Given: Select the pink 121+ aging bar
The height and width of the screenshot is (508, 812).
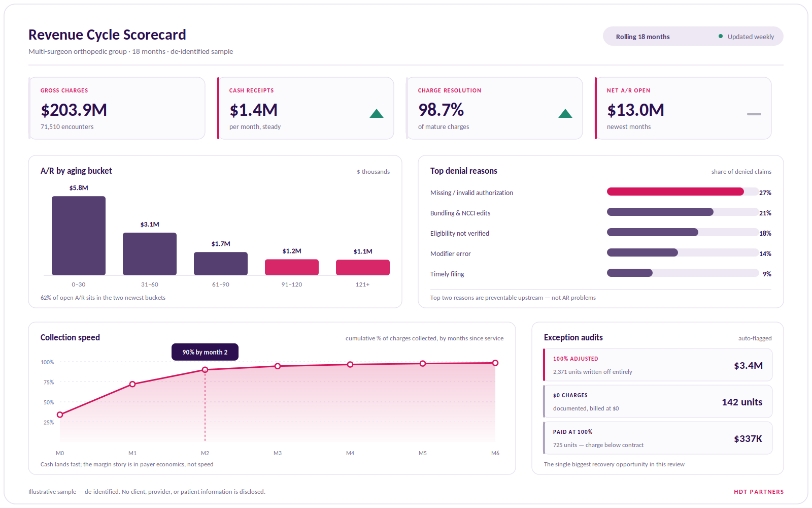Looking at the screenshot, I should 363,268.
